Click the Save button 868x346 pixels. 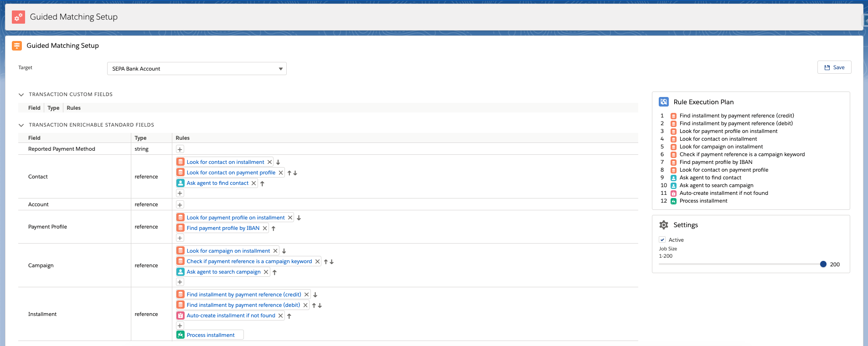point(834,67)
